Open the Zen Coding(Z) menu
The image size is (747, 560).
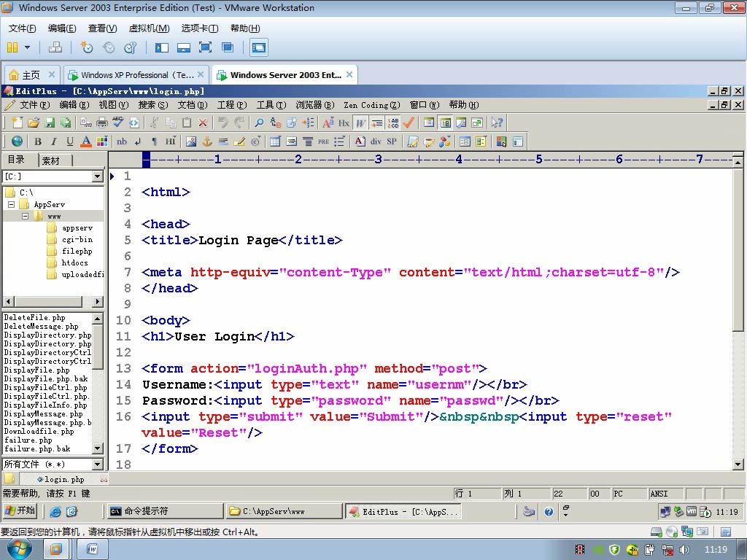372,105
